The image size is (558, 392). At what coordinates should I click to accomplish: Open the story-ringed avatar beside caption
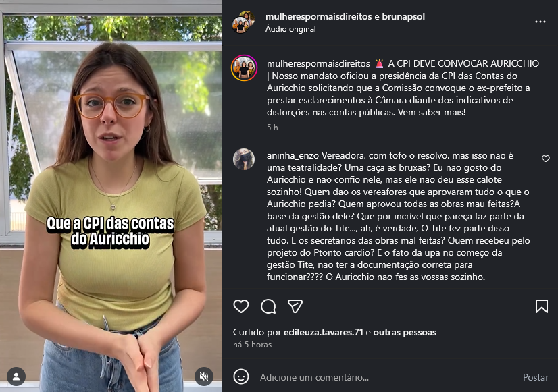pos(244,68)
